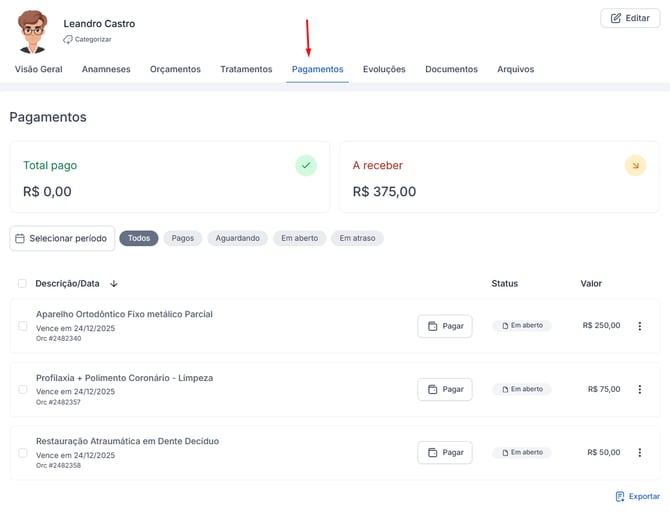Click the yellow arrow icon in A receber
The image size is (670, 514).
[635, 165]
